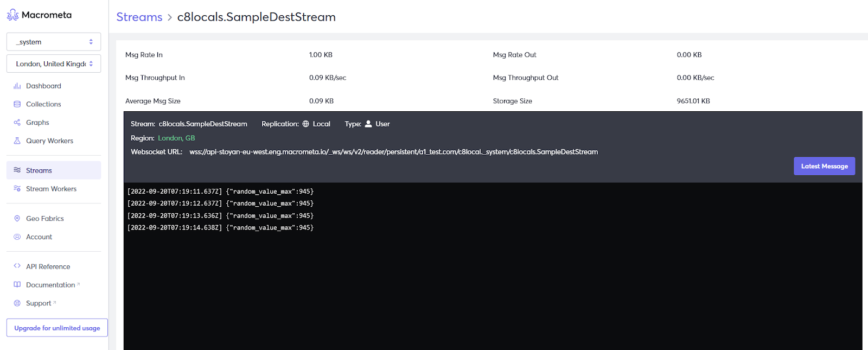Click log message timestamped 07:19:11.637Z
This screenshot has height=350, width=868.
[220, 192]
